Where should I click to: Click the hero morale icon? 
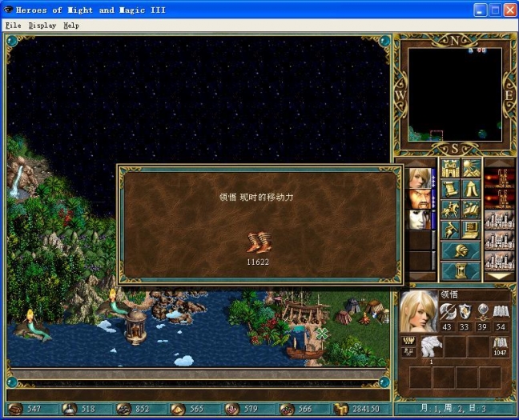click(408, 341)
